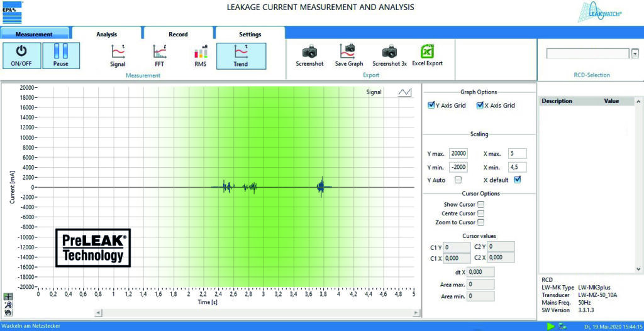644x331 pixels.
Task: Click the Screenshot 3x button
Action: 389,52
